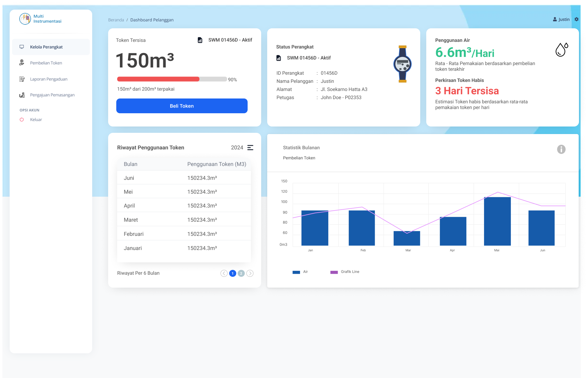Click the Laporan Pengaduan document icon
Viewport: 588px width, 378px height.
click(x=22, y=79)
